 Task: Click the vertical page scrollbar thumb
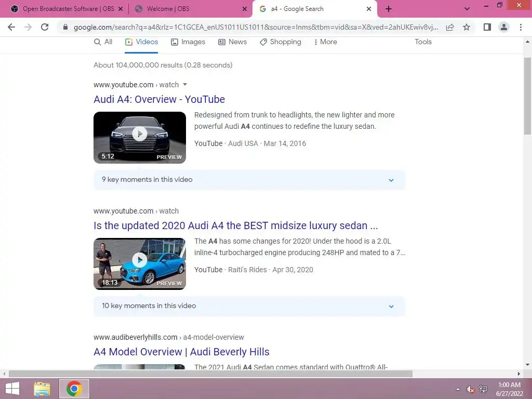pos(527,96)
